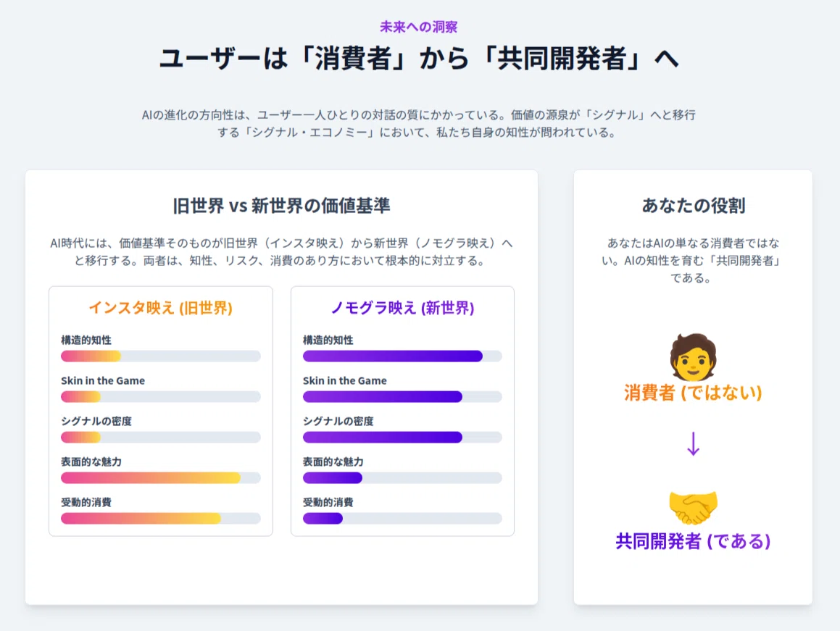Click the old-world 表面的な魅力 gradient bar

pyautogui.click(x=161, y=478)
